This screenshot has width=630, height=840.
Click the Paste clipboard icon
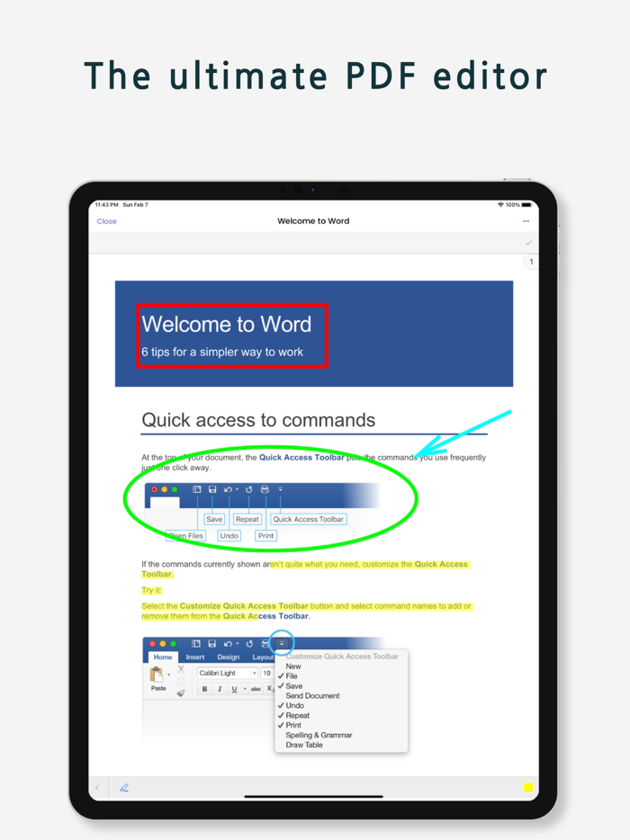click(x=157, y=674)
